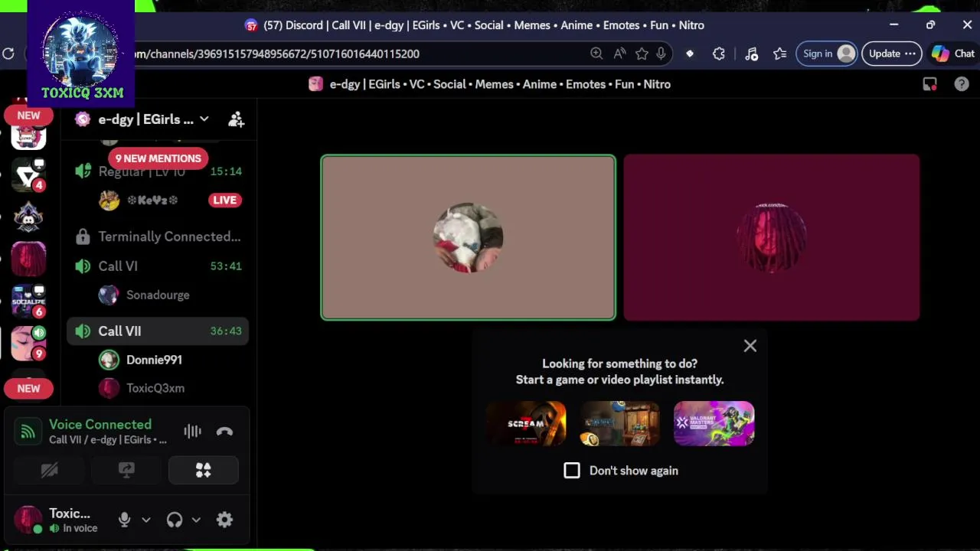Disconnect from voice with hang-up icon
Viewport: 980px width, 551px height.
224,432
